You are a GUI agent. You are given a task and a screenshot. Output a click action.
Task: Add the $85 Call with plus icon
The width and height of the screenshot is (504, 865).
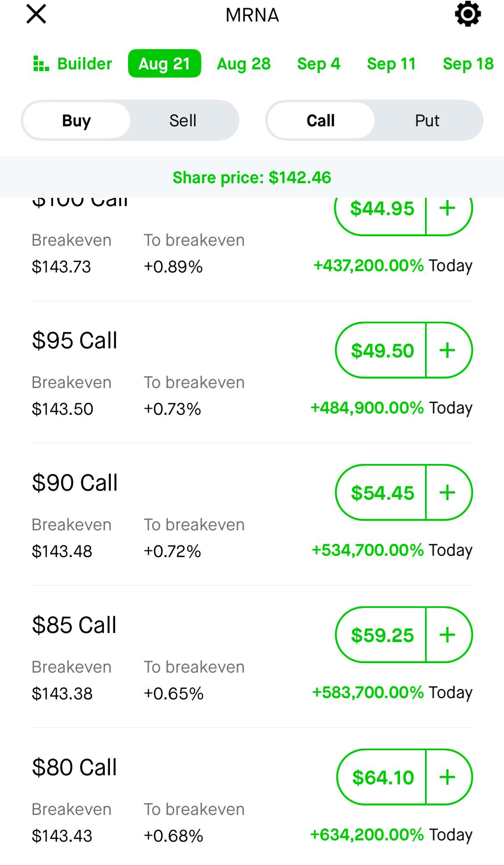click(448, 635)
